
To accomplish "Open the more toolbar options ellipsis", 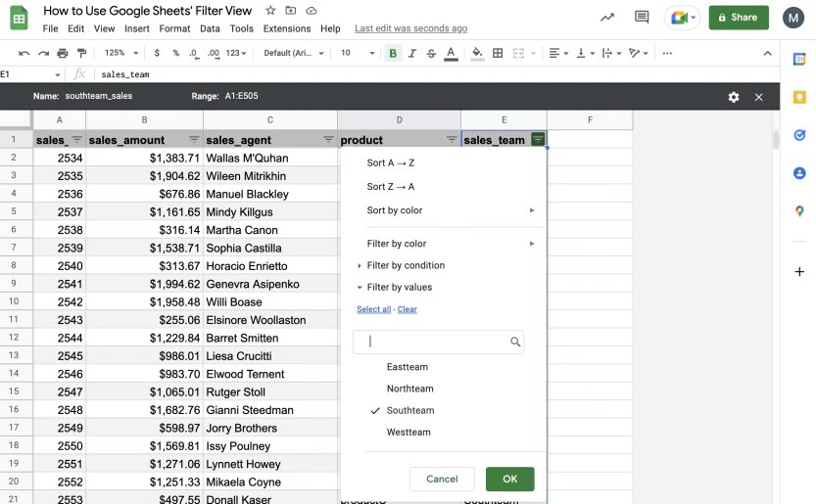I will point(667,53).
